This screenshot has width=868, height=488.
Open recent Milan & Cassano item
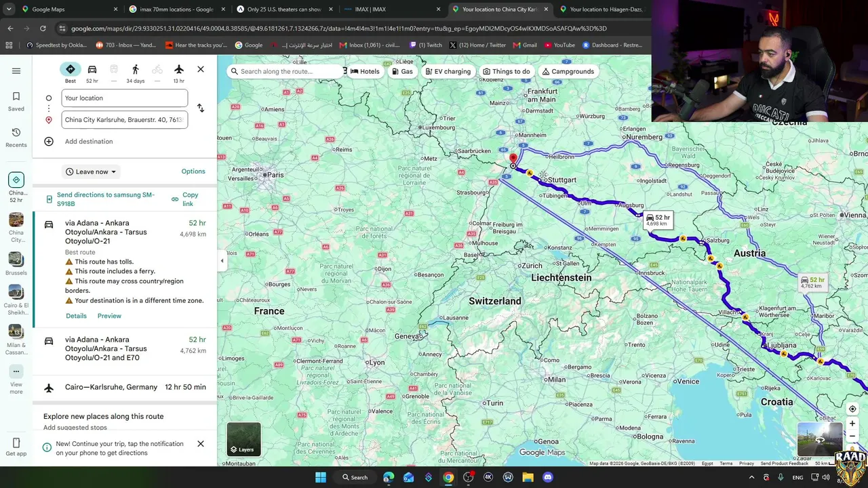point(16,340)
